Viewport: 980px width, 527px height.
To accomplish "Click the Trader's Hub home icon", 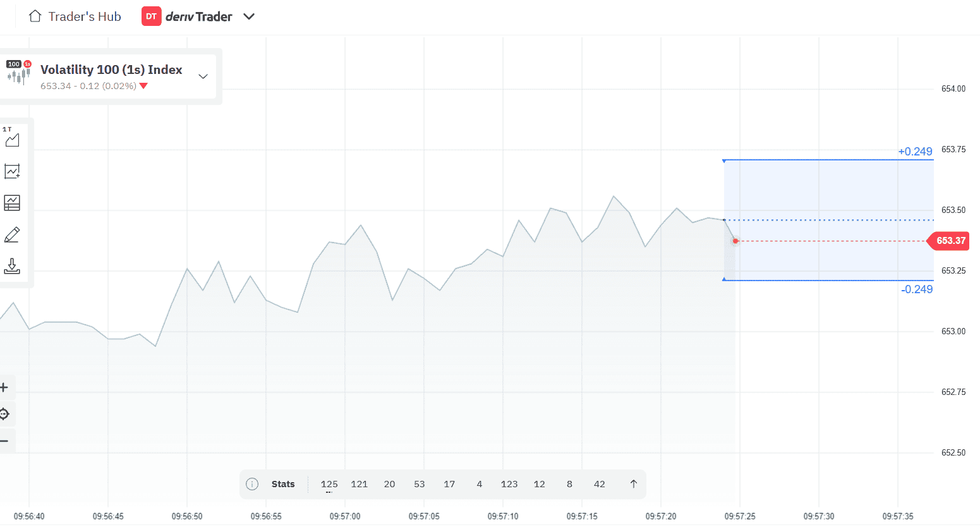I will (x=35, y=15).
